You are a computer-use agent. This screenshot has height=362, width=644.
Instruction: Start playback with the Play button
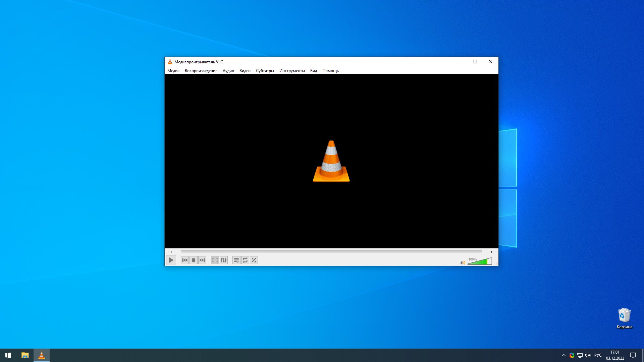[171, 260]
